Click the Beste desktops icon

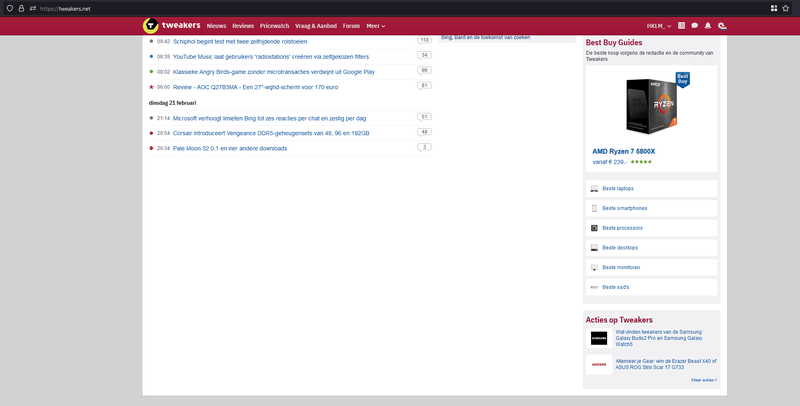coord(594,248)
